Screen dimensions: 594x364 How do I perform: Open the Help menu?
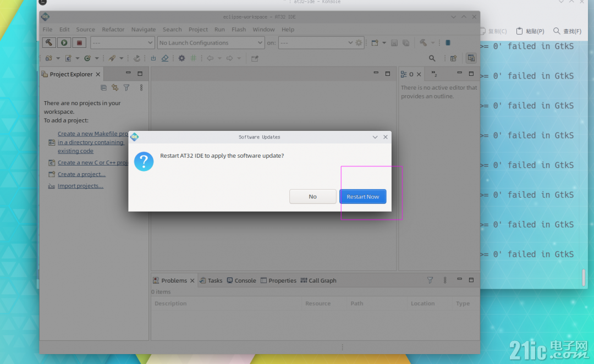(288, 29)
